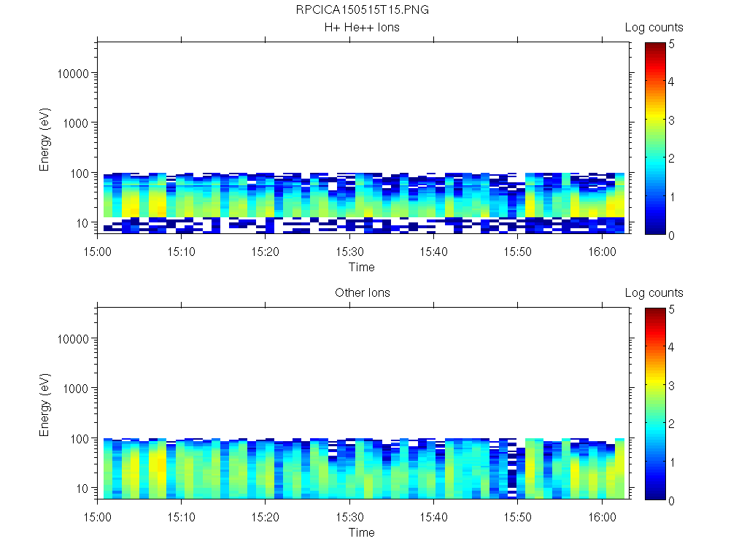Click the 15:20 tick label on top plot

(x=266, y=252)
